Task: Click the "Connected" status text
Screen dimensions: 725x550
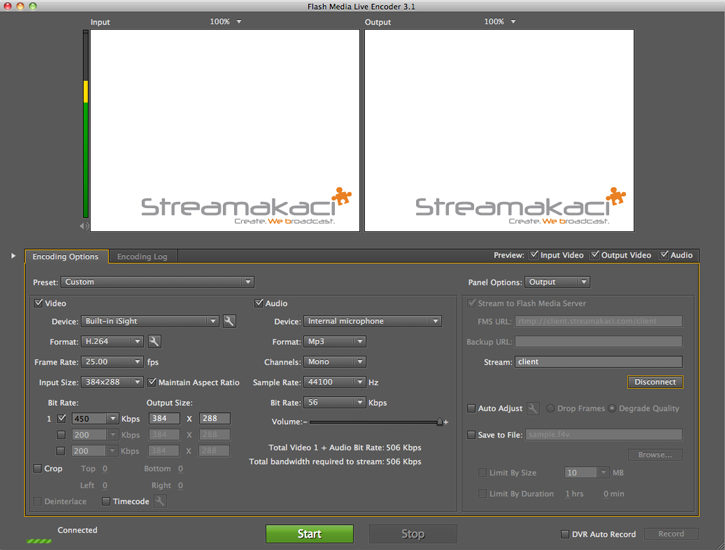Action: click(x=77, y=530)
